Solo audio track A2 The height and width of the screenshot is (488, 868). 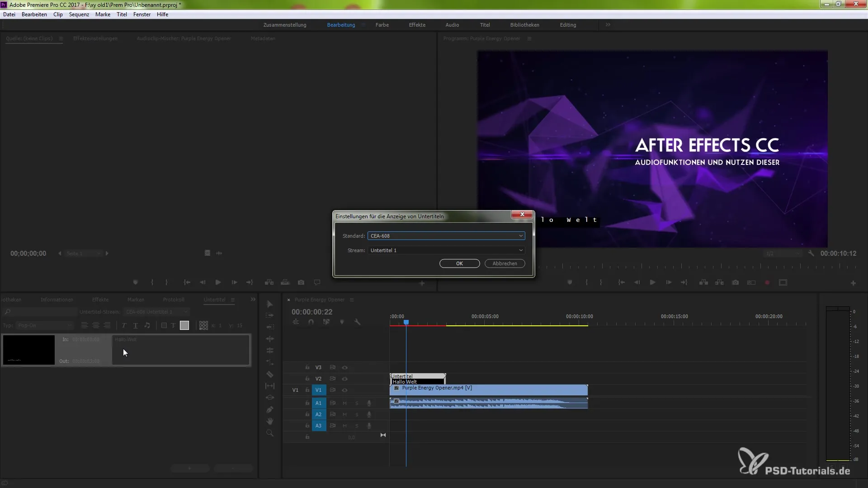point(357,414)
